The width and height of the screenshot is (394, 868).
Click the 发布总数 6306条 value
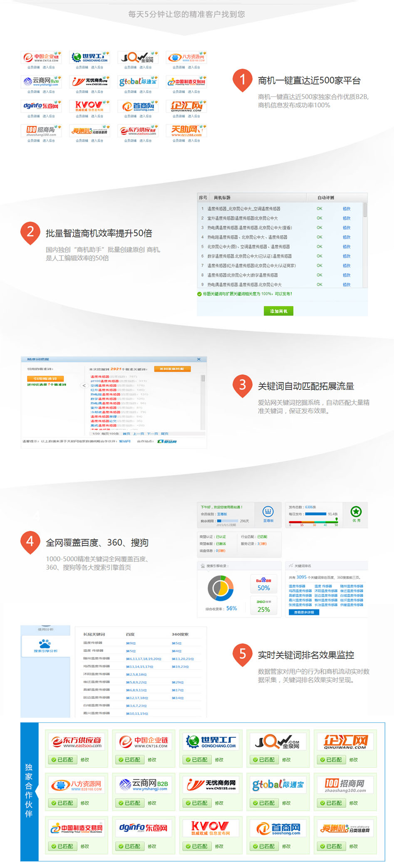point(310,507)
